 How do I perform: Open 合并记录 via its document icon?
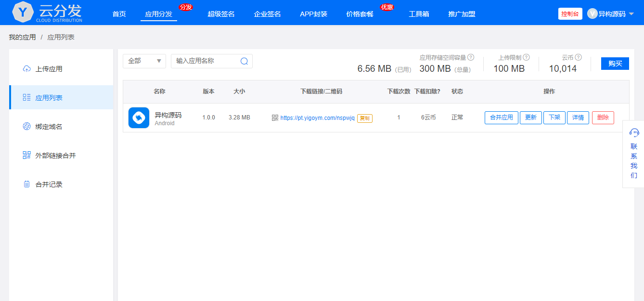27,183
